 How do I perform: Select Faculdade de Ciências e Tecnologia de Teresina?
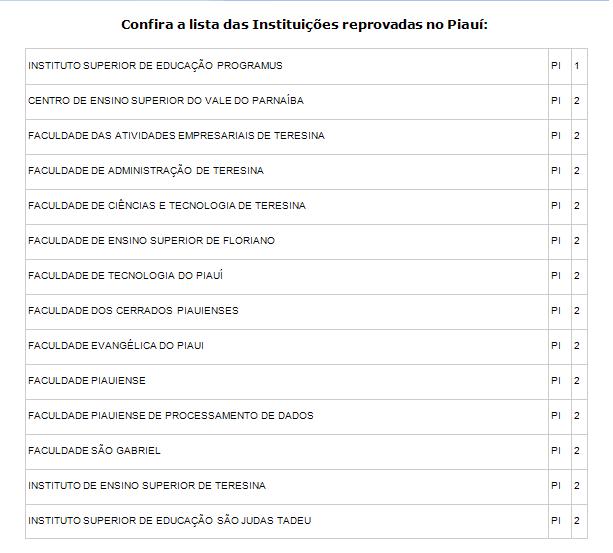(x=167, y=206)
